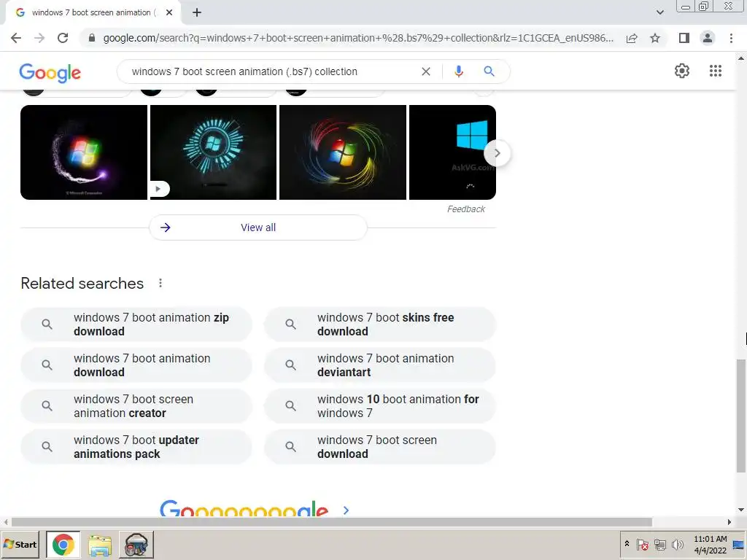The image size is (747, 560).
Task: Open the Windows Start menu
Action: 21,544
